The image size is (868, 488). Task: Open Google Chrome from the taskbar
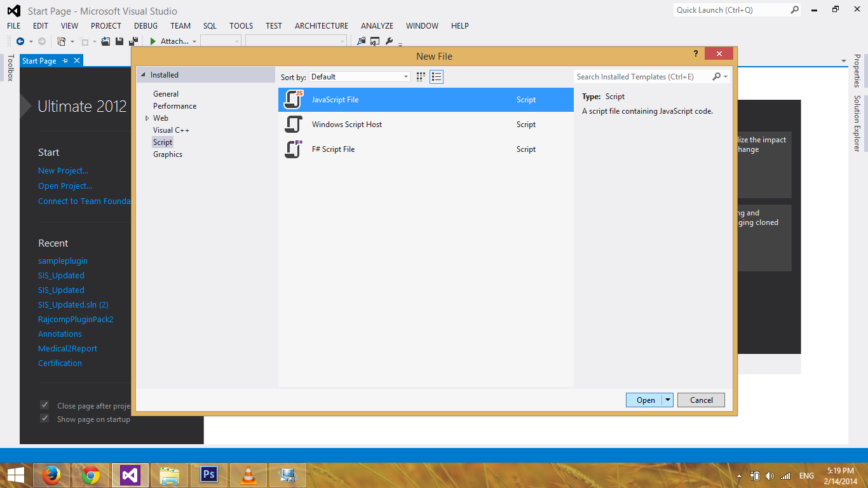tap(91, 475)
